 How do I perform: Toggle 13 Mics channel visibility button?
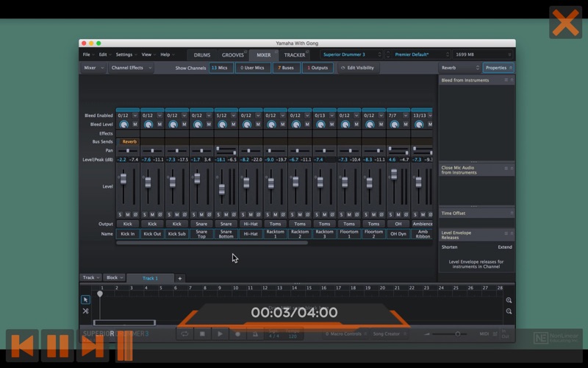[221, 68]
